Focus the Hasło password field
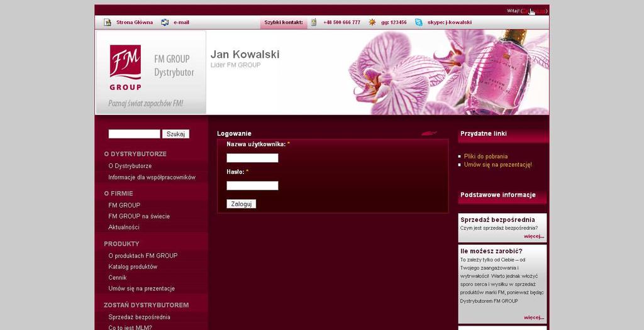This screenshot has height=330, width=644. (x=252, y=185)
